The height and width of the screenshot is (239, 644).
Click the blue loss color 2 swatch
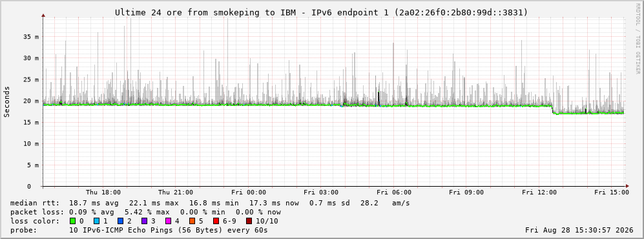click(x=120, y=221)
